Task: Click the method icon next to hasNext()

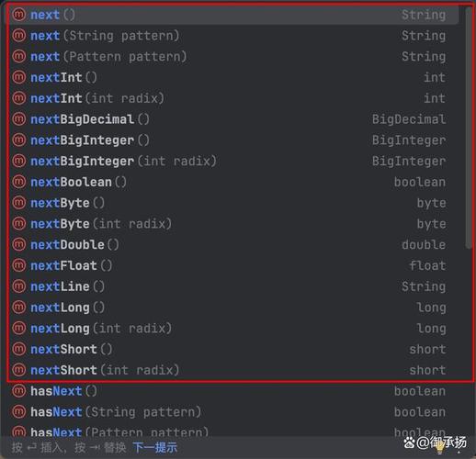Action: tap(19, 391)
